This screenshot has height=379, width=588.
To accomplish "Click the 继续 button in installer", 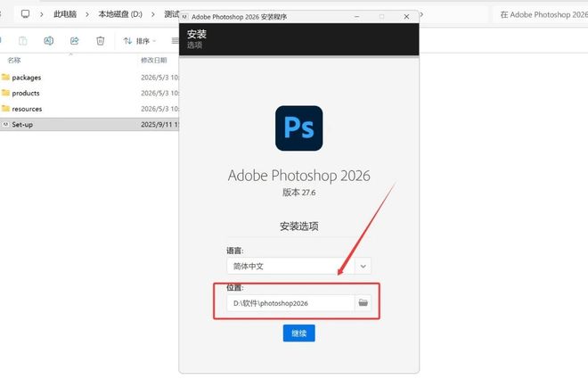I will (x=298, y=333).
